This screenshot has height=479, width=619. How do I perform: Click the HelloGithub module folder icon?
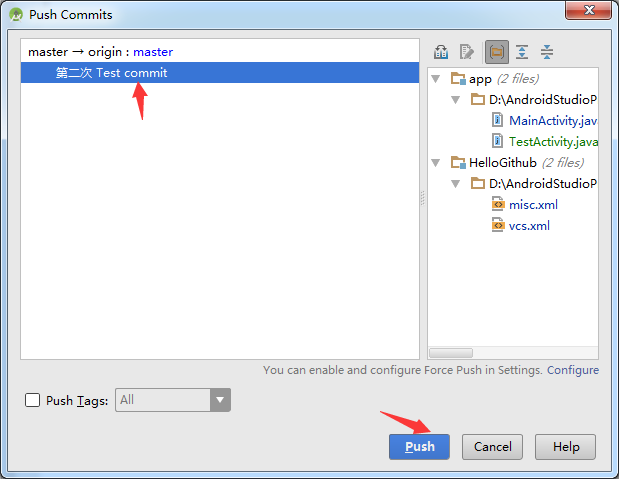tap(458, 162)
